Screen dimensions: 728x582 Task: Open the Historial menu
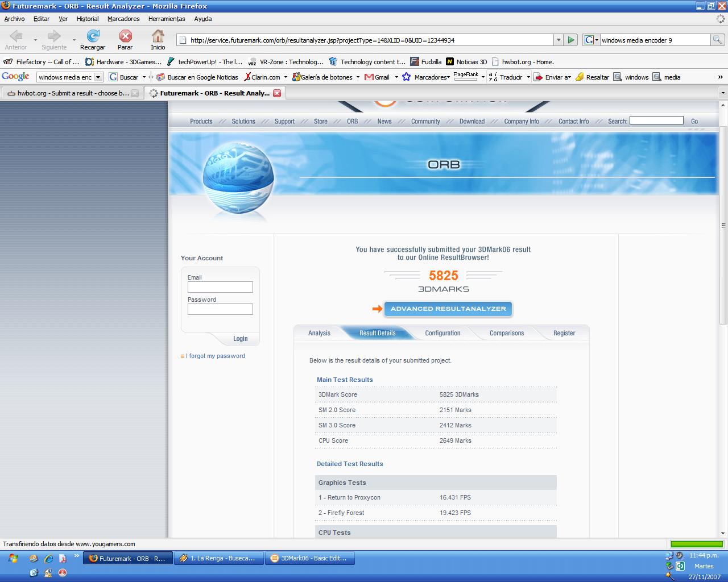(x=88, y=19)
